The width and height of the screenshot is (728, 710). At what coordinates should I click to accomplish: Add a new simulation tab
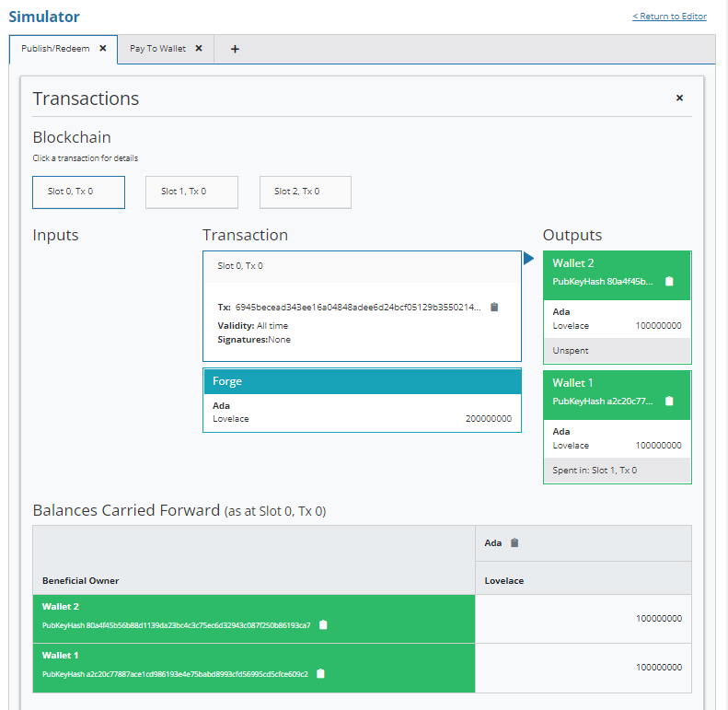click(235, 49)
